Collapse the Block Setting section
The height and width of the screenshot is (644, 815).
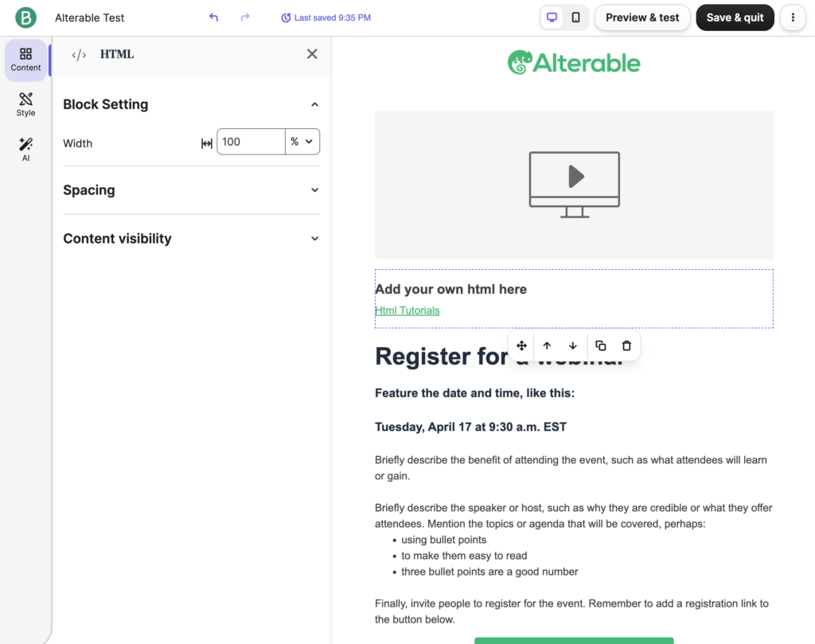pos(314,103)
